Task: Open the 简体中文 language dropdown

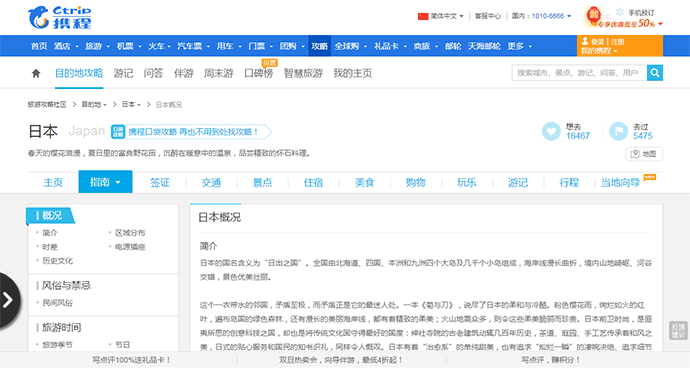Action: pos(447,16)
